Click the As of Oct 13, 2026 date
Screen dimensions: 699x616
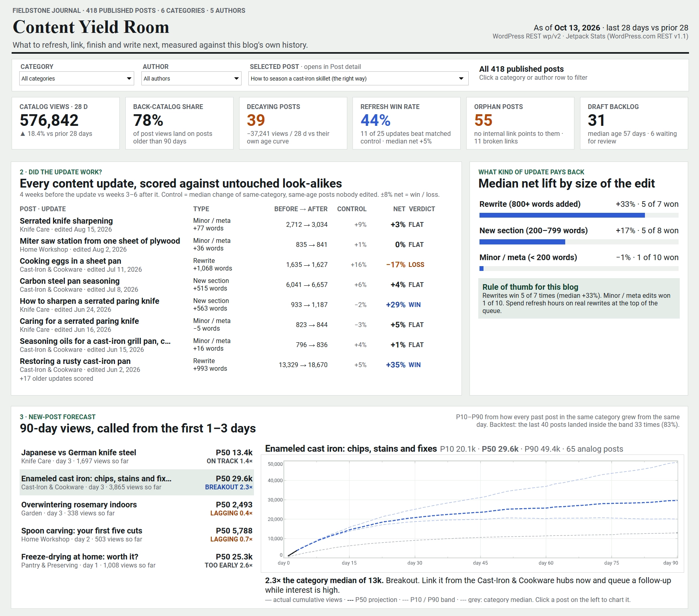pyautogui.click(x=567, y=28)
